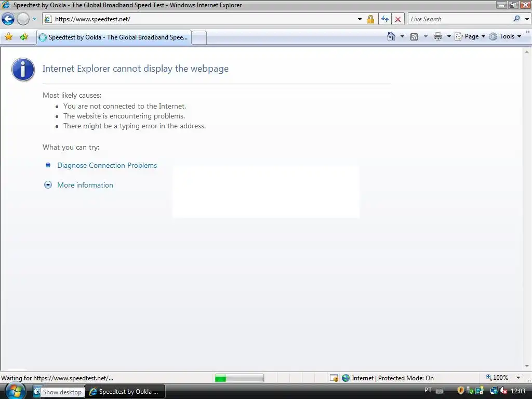
Task: Click the Diagnose Connection Problems bullet icon
Action: click(x=48, y=165)
